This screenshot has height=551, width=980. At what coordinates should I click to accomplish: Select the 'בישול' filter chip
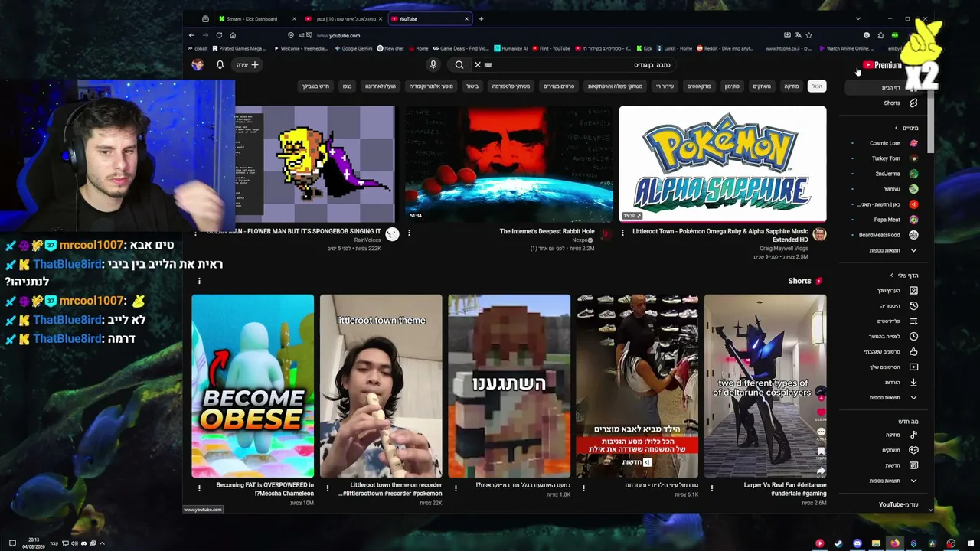(x=472, y=86)
